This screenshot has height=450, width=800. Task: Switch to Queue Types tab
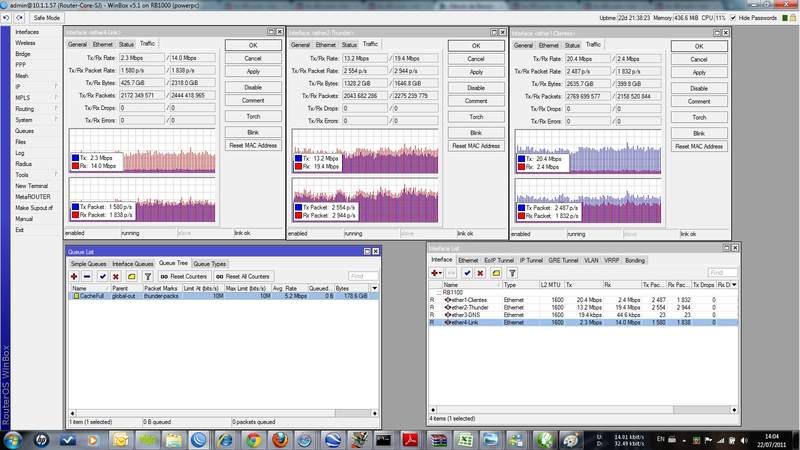pyautogui.click(x=210, y=264)
